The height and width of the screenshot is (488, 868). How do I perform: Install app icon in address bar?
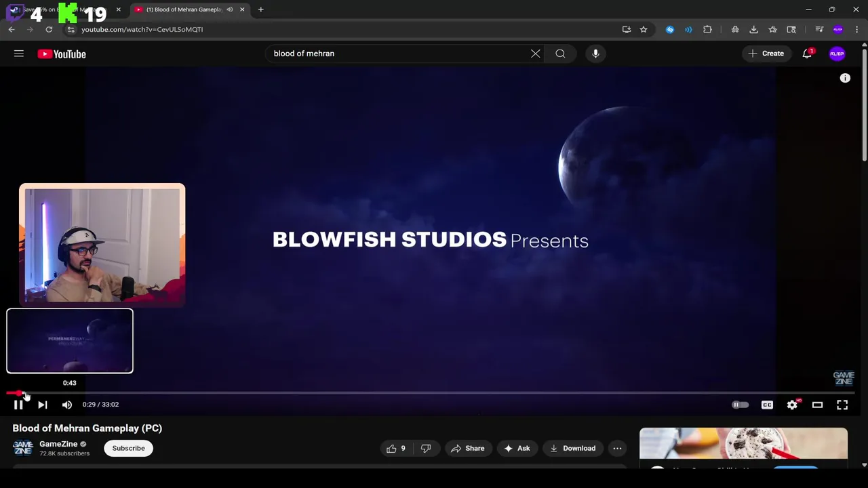coord(627,29)
